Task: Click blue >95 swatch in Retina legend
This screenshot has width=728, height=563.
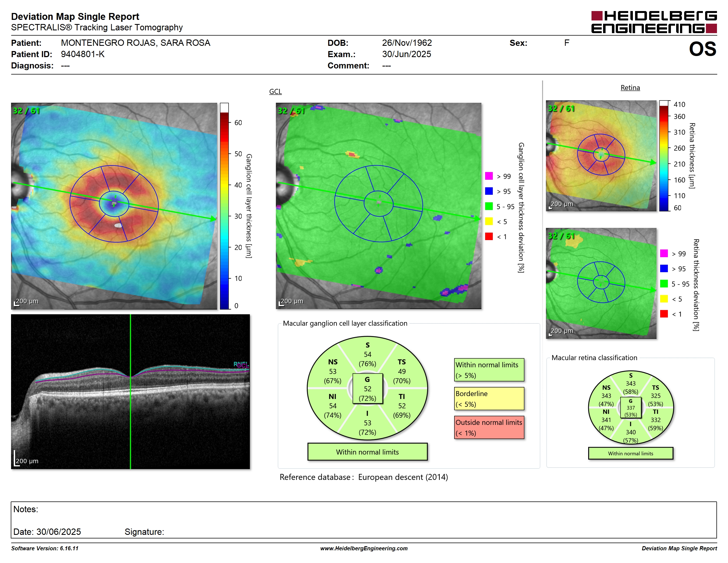Action: (664, 268)
